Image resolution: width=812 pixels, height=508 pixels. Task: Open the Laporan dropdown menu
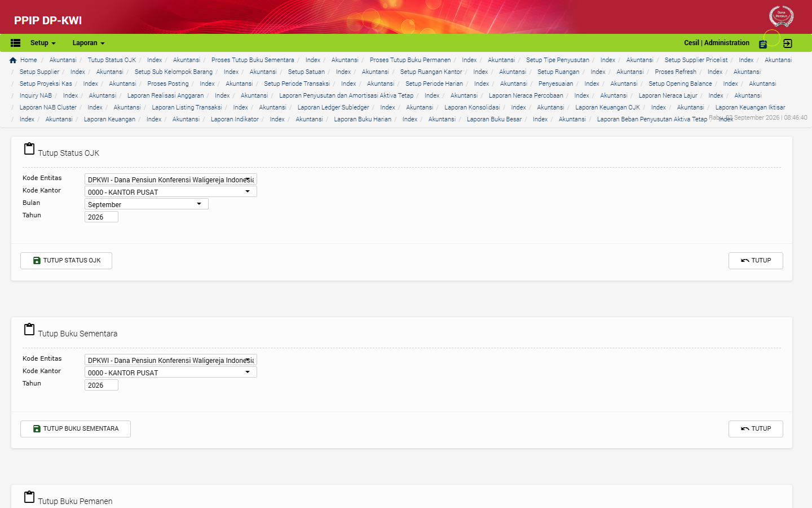point(89,43)
